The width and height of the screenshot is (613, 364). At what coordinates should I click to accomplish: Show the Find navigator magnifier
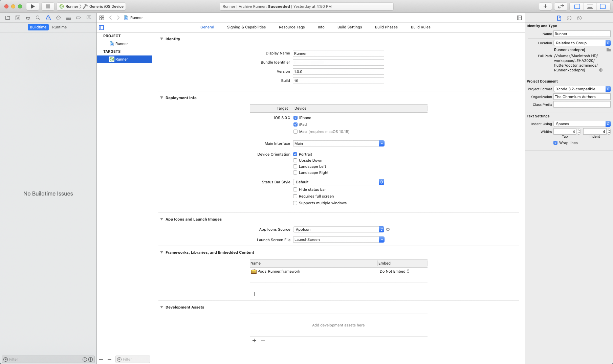[38, 18]
